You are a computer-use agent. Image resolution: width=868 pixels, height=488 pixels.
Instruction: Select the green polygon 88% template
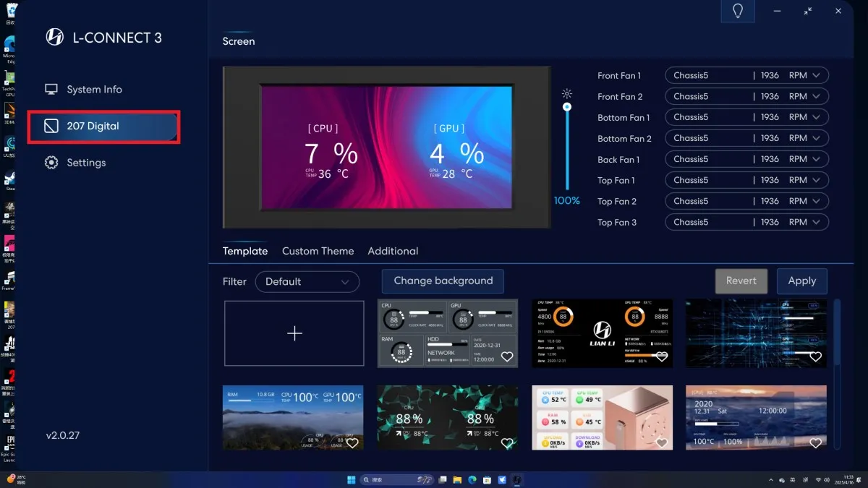click(x=448, y=418)
